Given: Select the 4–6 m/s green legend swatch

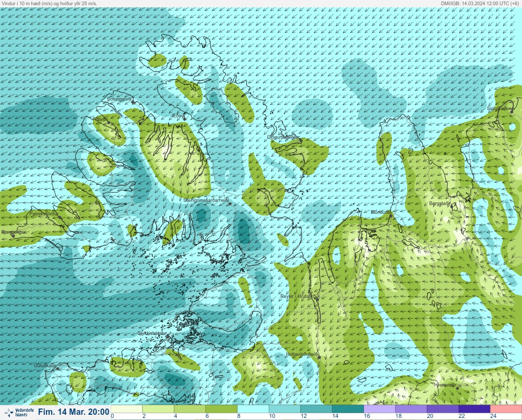Looking at the screenshot, I should (x=190, y=409).
